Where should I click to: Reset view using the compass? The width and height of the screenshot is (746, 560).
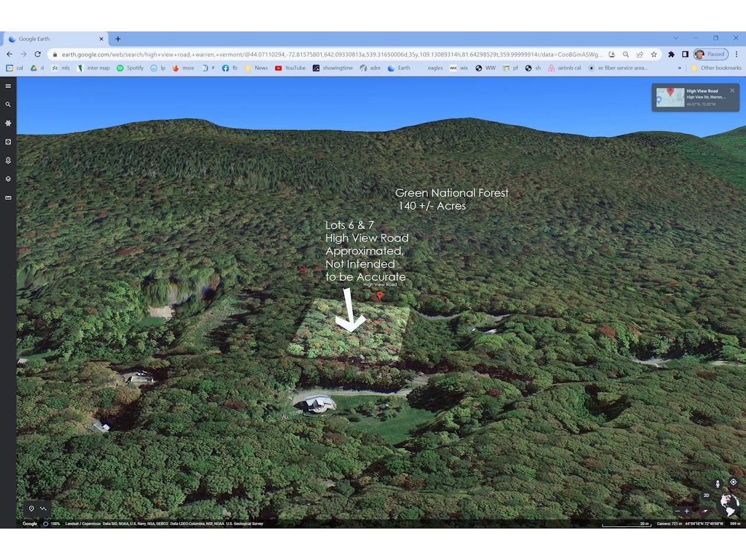704,511
